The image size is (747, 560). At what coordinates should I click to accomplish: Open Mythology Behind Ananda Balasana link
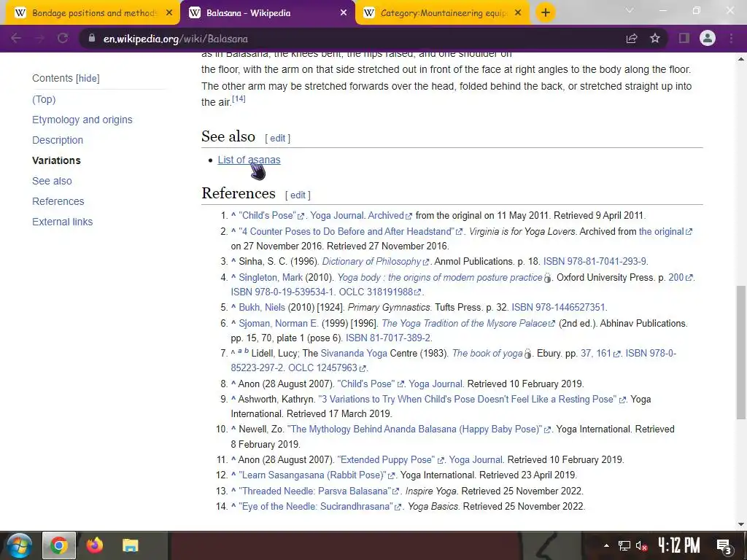419,429
